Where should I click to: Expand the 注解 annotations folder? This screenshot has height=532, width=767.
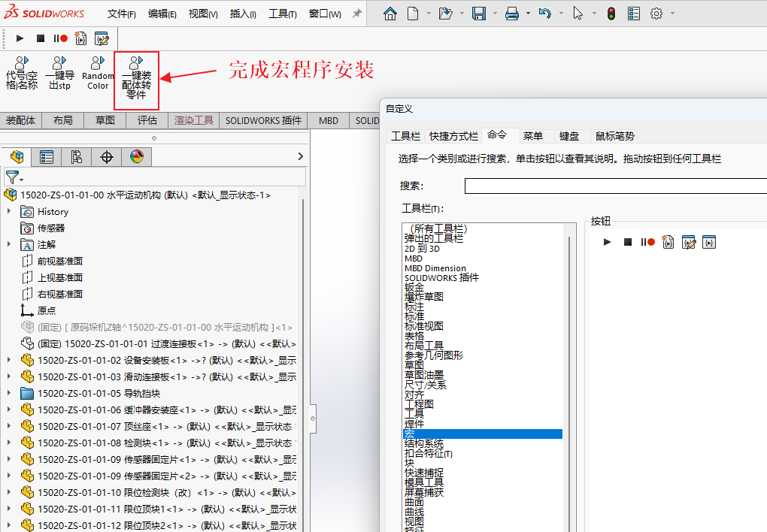[9, 245]
